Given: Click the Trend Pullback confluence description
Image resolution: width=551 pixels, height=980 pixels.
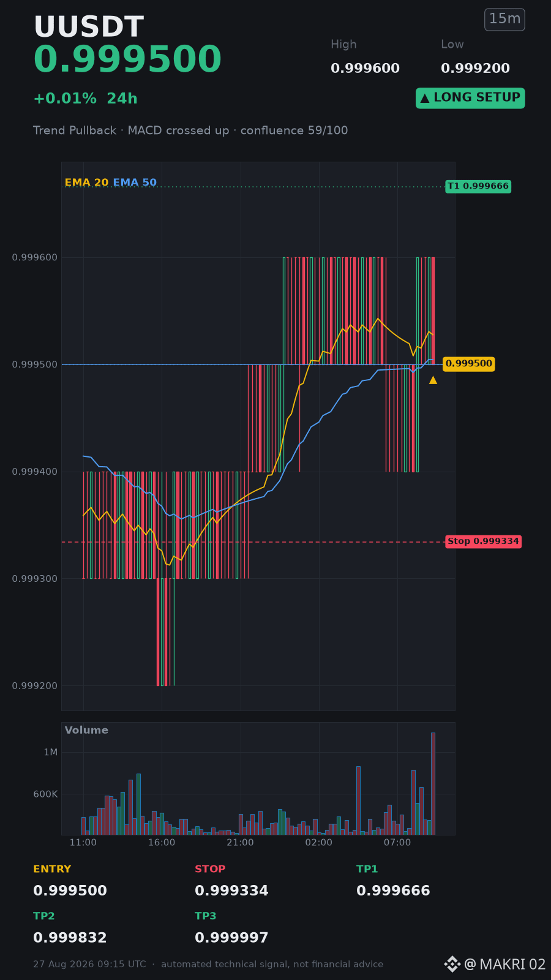Looking at the screenshot, I should click(190, 130).
